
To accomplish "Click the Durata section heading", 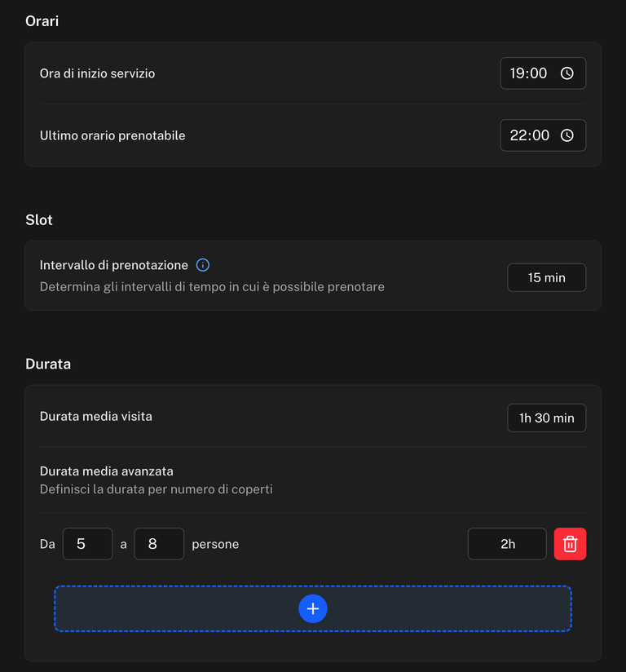I will (48, 364).
